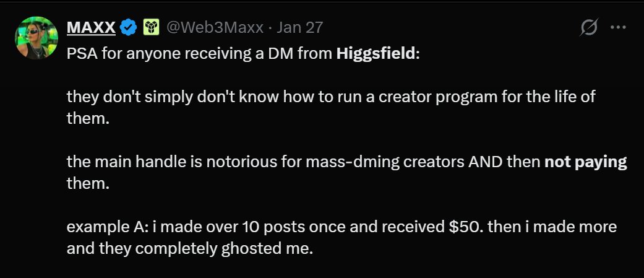Open the Jan 27 timestamp link
This screenshot has width=644, height=278.
coord(300,27)
